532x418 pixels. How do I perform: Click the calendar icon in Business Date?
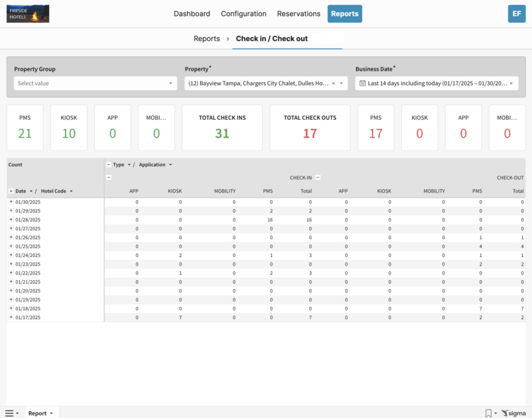[363, 83]
